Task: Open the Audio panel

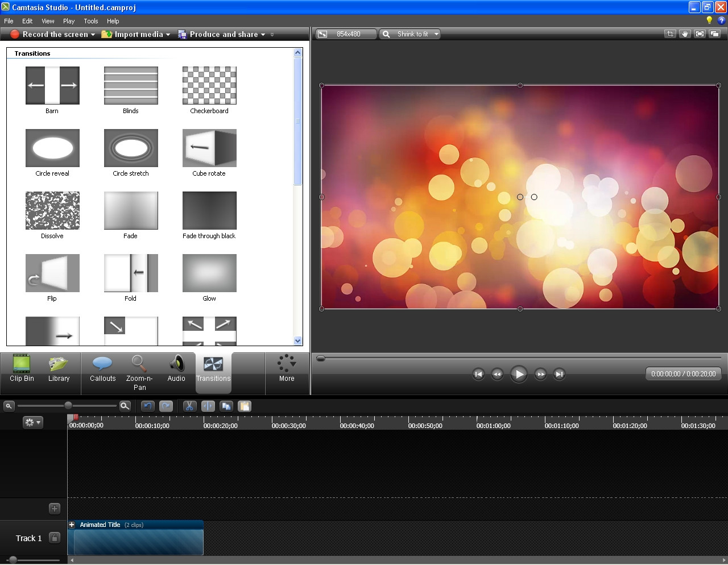Action: pyautogui.click(x=176, y=369)
